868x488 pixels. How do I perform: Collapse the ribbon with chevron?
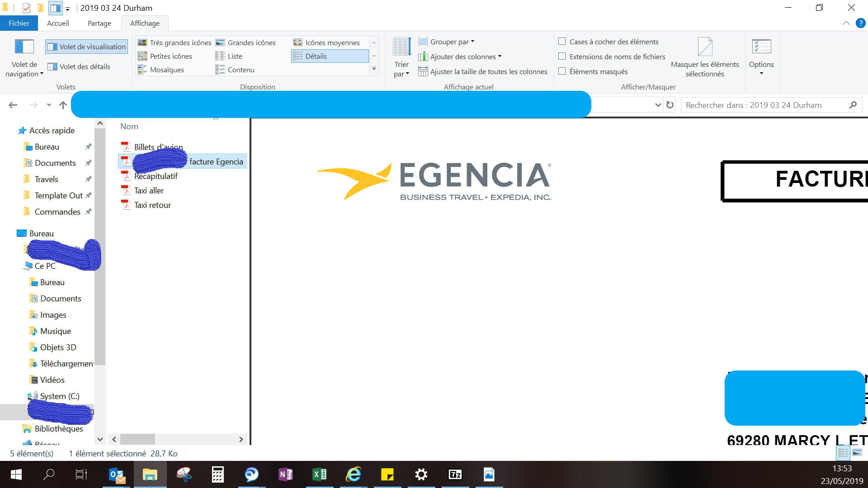(846, 23)
